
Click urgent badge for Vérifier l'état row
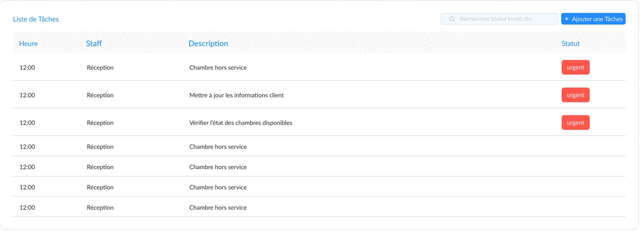576,122
